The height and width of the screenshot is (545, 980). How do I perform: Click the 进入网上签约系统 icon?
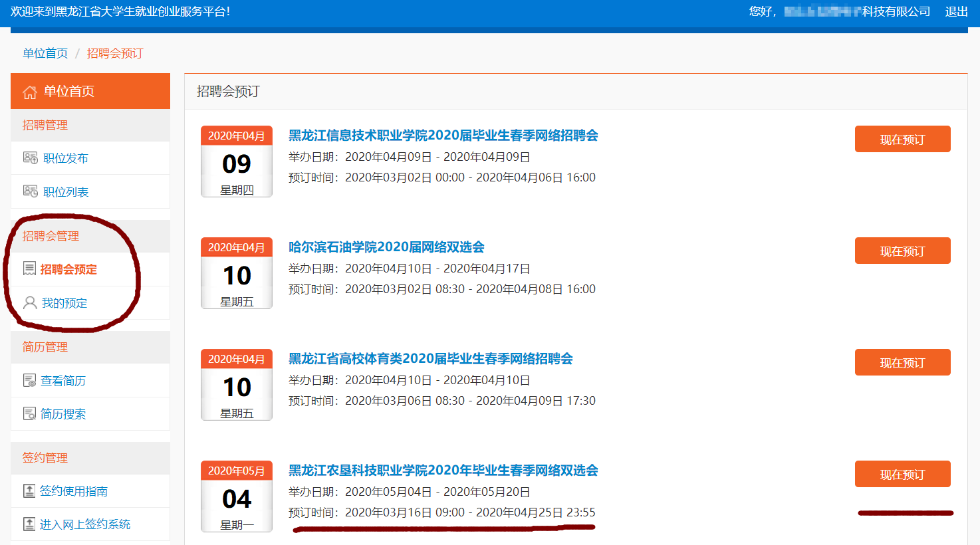click(x=29, y=524)
